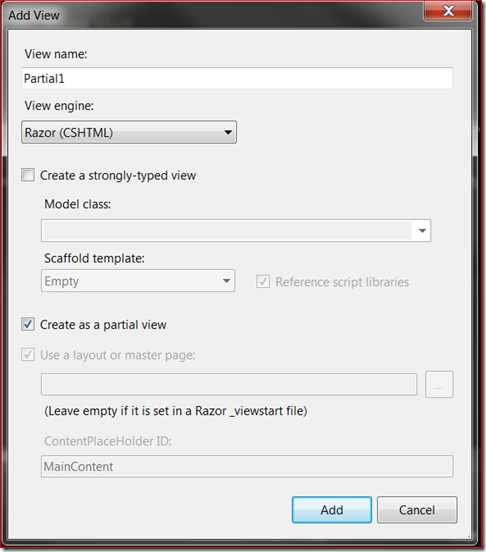Open the Scaffold template dropdown
Viewport: 486px width, 552px height.
click(138, 281)
